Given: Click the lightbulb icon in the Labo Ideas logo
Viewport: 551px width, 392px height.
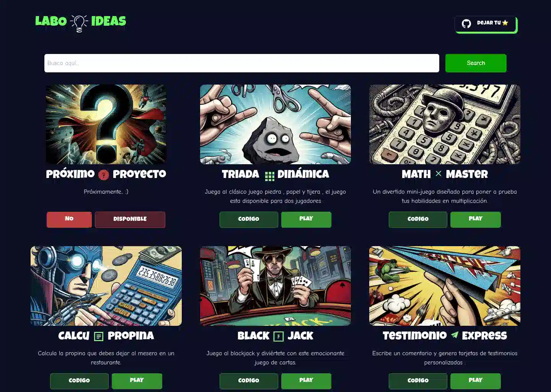Looking at the screenshot, I should pyautogui.click(x=79, y=23).
